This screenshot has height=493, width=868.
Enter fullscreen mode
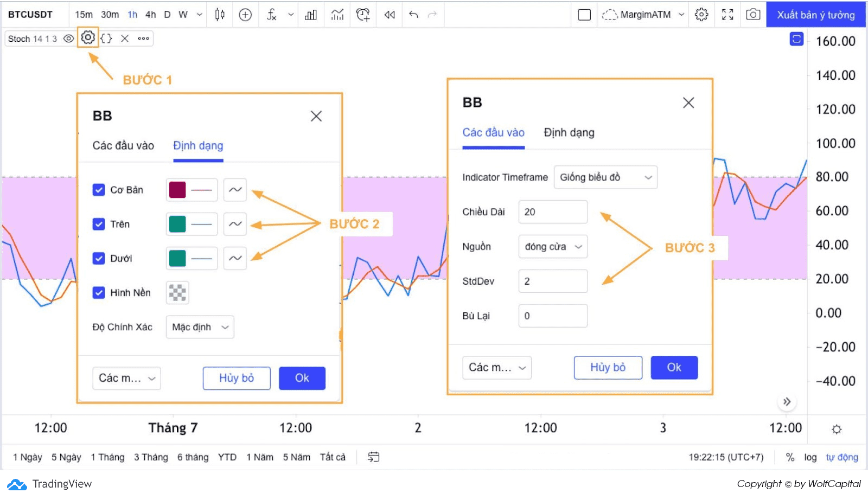(x=727, y=15)
